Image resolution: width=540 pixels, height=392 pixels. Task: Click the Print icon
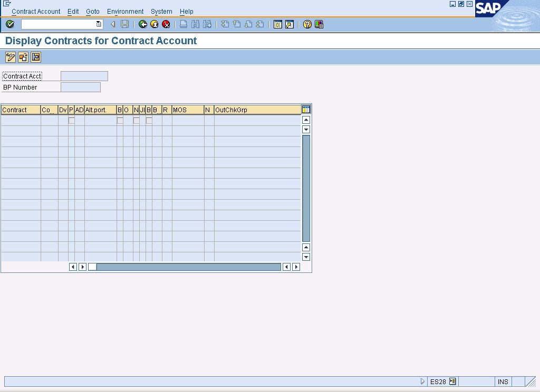point(182,24)
